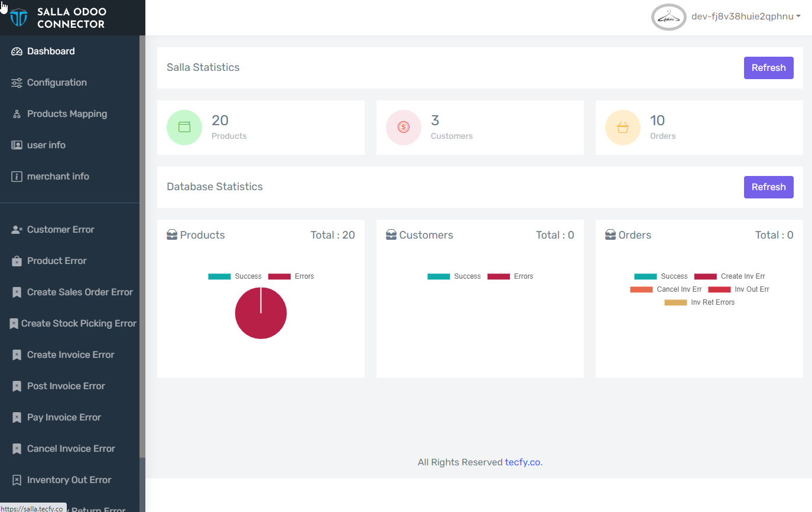The image size is (812, 512).
Task: Click the Cancel Invoice Error bookmark icon
Action: click(x=17, y=449)
